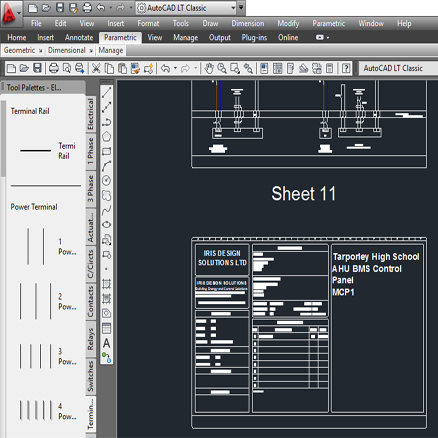Click Cut scissors icon in Standard toolbar
This screenshot has width=438, height=438.
tap(96, 68)
